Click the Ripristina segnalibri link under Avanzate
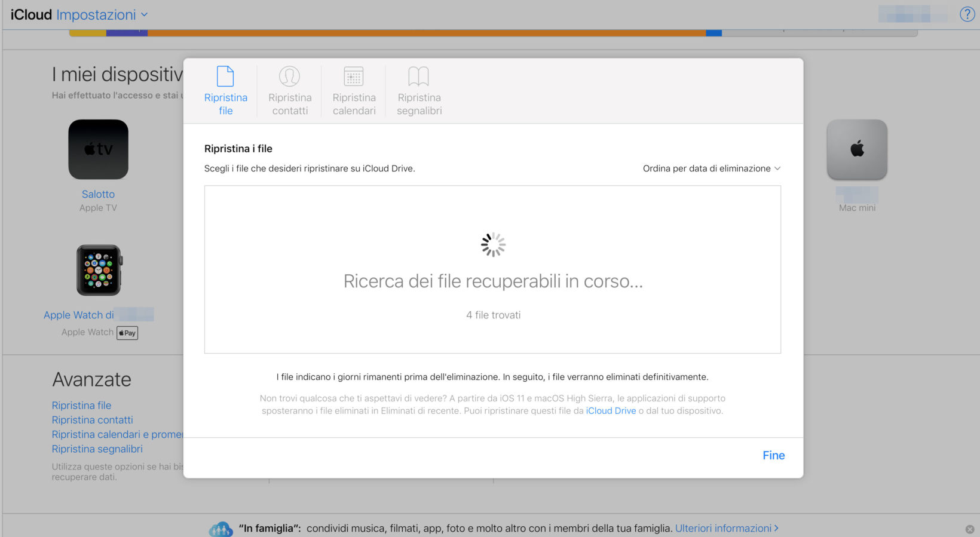This screenshot has width=980, height=537. (x=97, y=449)
